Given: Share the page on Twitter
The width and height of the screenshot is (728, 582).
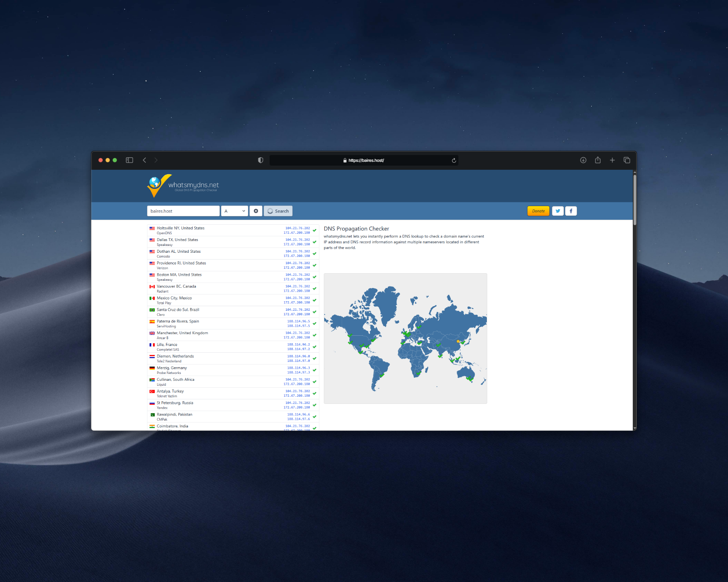Looking at the screenshot, I should click(557, 211).
